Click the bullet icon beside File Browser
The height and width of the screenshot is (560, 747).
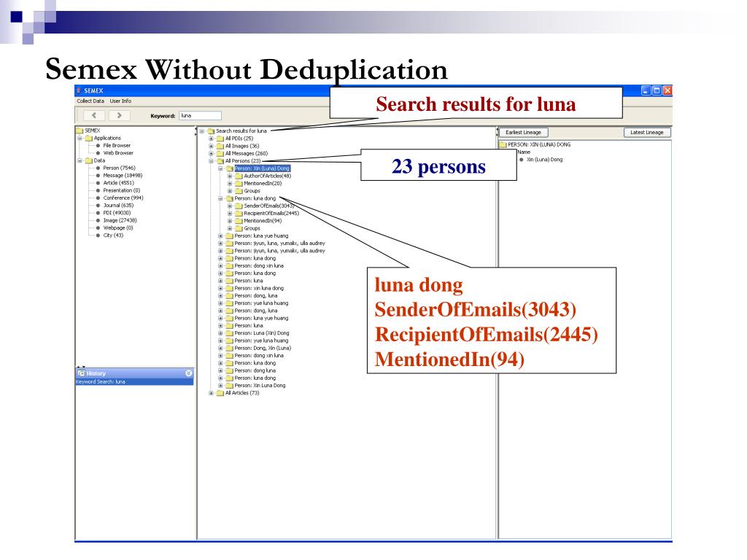click(x=98, y=146)
